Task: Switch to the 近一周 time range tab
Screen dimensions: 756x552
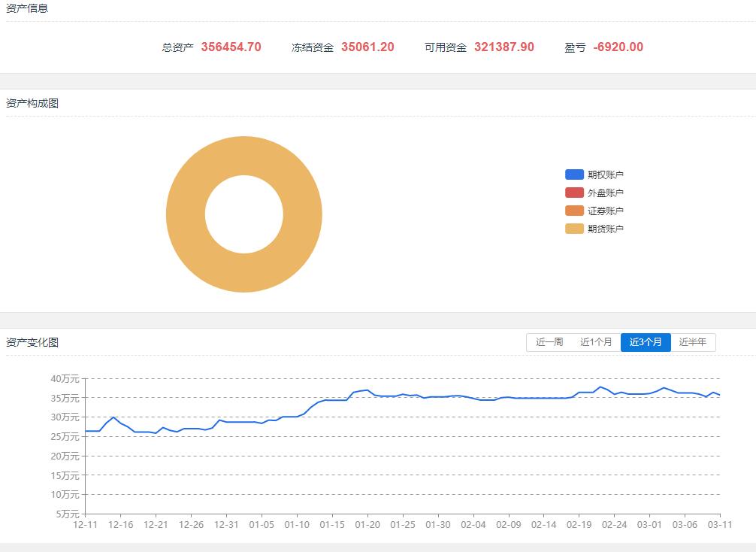Action: point(549,342)
